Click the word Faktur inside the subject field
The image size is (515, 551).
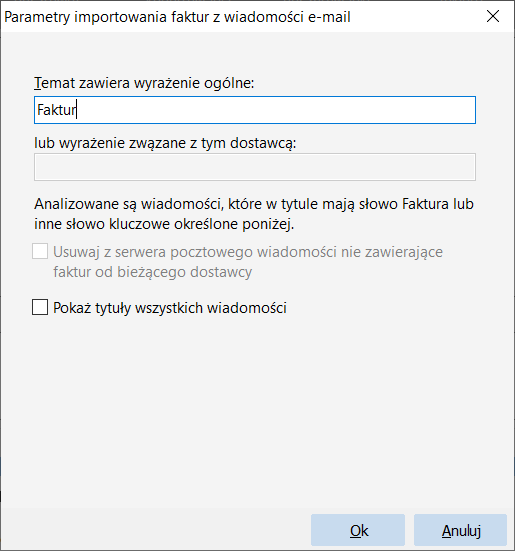click(57, 110)
